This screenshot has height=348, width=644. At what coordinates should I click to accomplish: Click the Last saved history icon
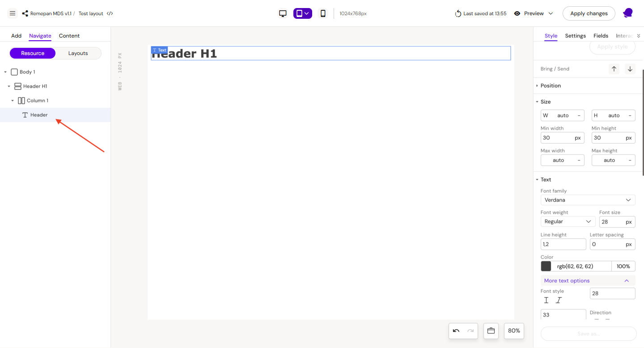pyautogui.click(x=458, y=13)
